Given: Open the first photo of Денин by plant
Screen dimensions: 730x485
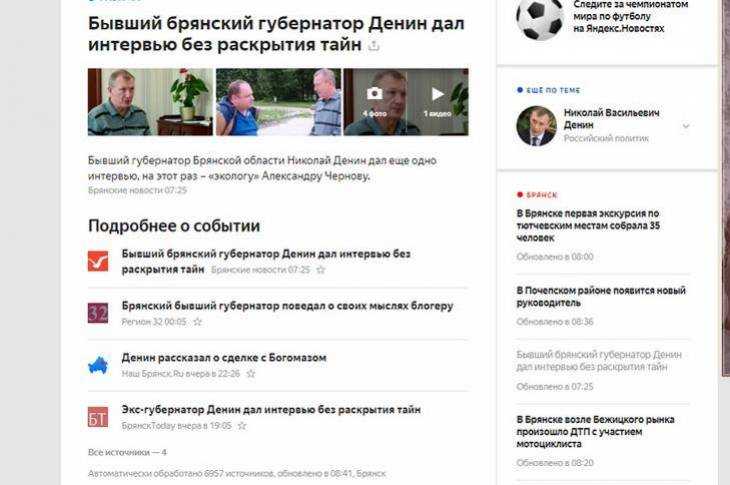Looking at the screenshot, I should click(150, 102).
